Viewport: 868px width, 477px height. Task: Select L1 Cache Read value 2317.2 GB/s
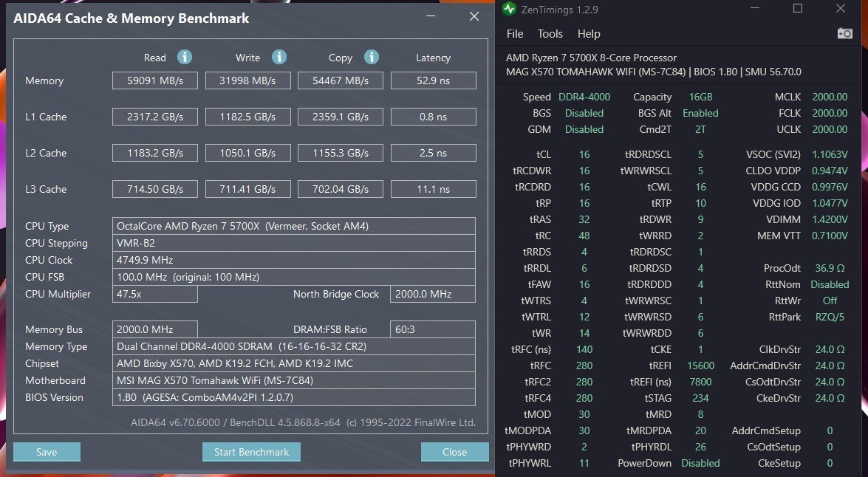pyautogui.click(x=155, y=117)
